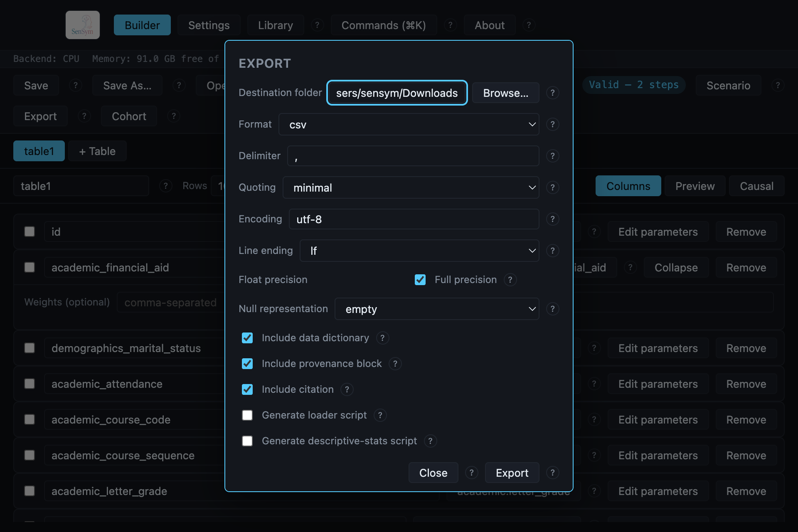Open help icon next to About tab

point(529,25)
